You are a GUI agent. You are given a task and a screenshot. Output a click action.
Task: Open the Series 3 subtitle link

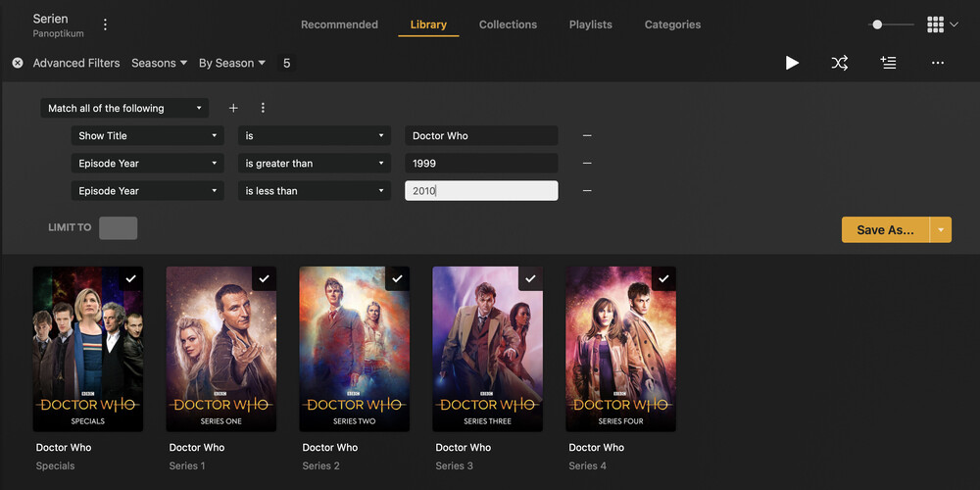pyautogui.click(x=455, y=465)
